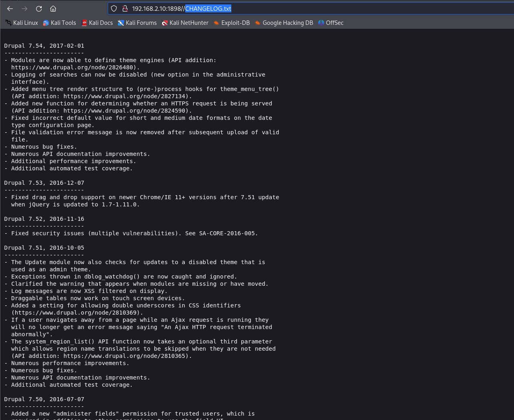This screenshot has width=514, height=420.
Task: Open the Exploit-DB bookmark
Action: pos(232,23)
